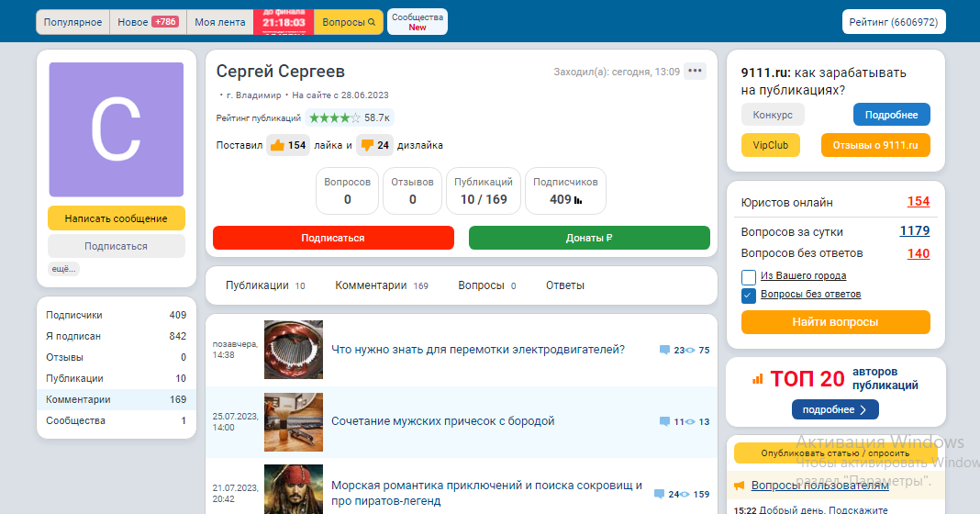Switch to the Комментарии tab

tap(371, 285)
